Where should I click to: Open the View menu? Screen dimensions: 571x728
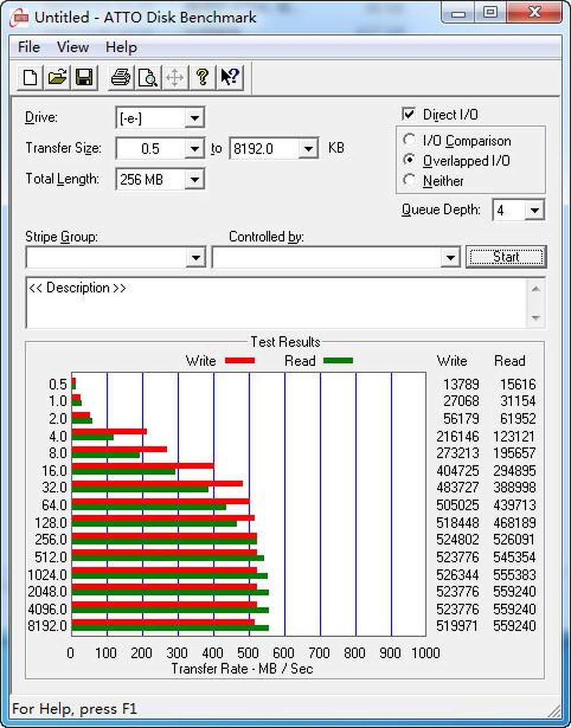[73, 47]
